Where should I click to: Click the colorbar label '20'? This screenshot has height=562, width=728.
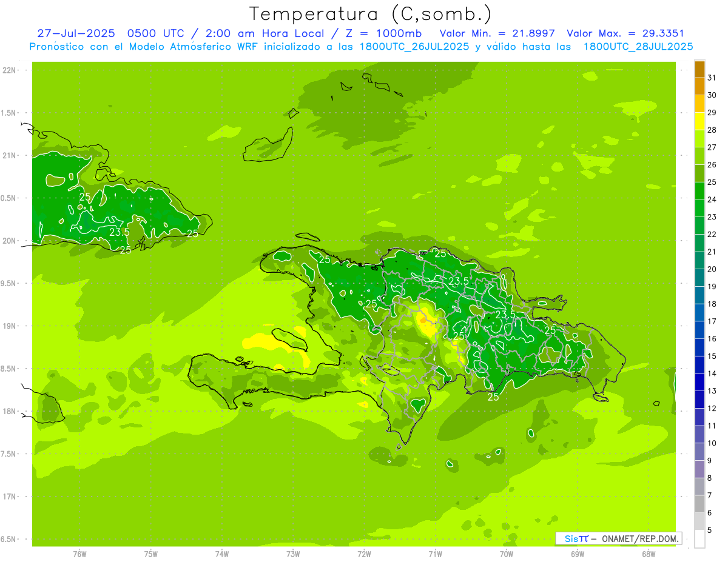pos(712,269)
